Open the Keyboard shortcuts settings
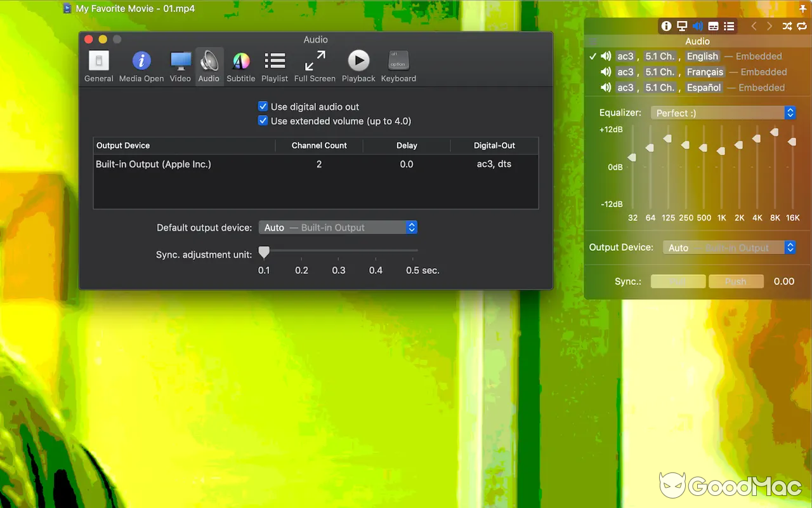This screenshot has width=812, height=508. (398, 63)
